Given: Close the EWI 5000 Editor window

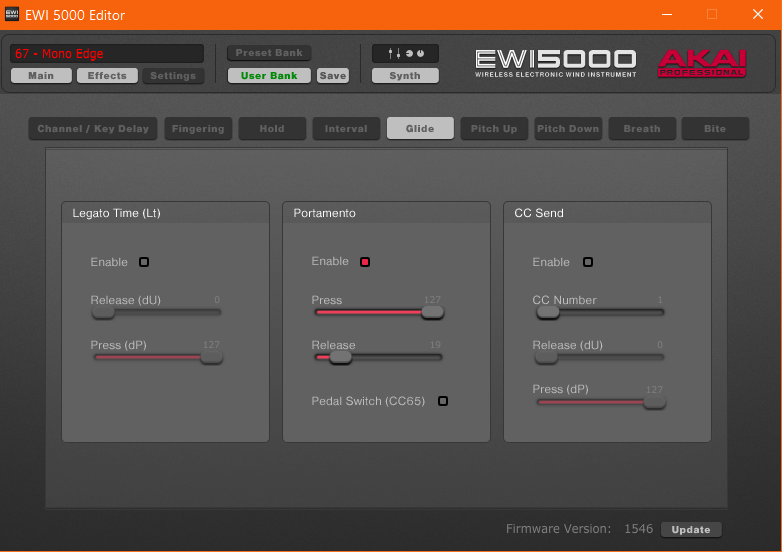Looking at the screenshot, I should click(x=758, y=14).
